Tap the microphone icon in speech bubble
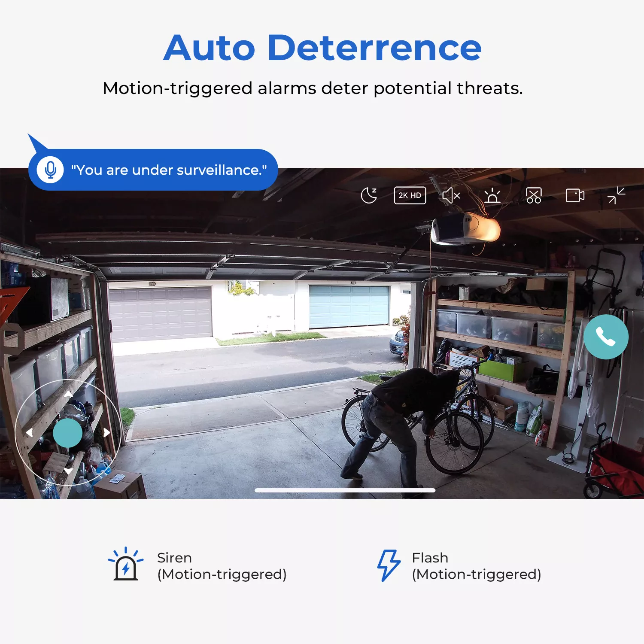The image size is (644, 644). [50, 170]
